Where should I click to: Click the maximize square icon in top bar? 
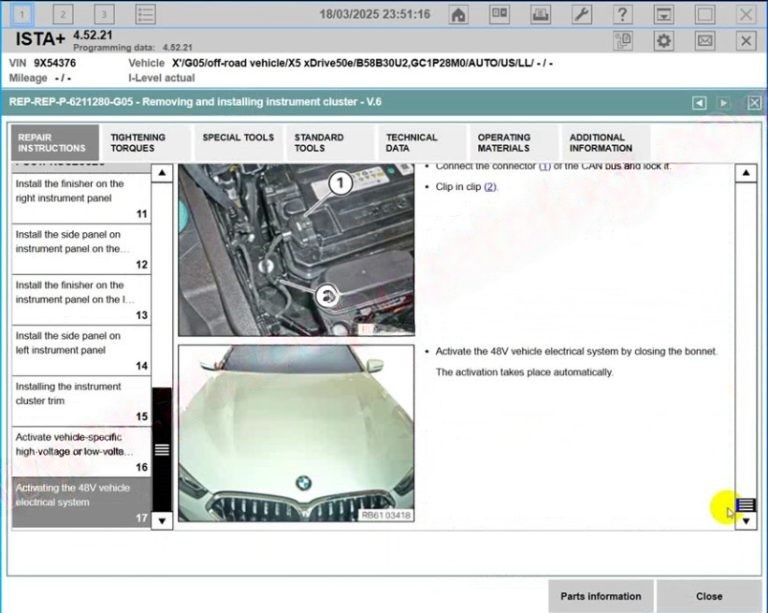coord(705,14)
